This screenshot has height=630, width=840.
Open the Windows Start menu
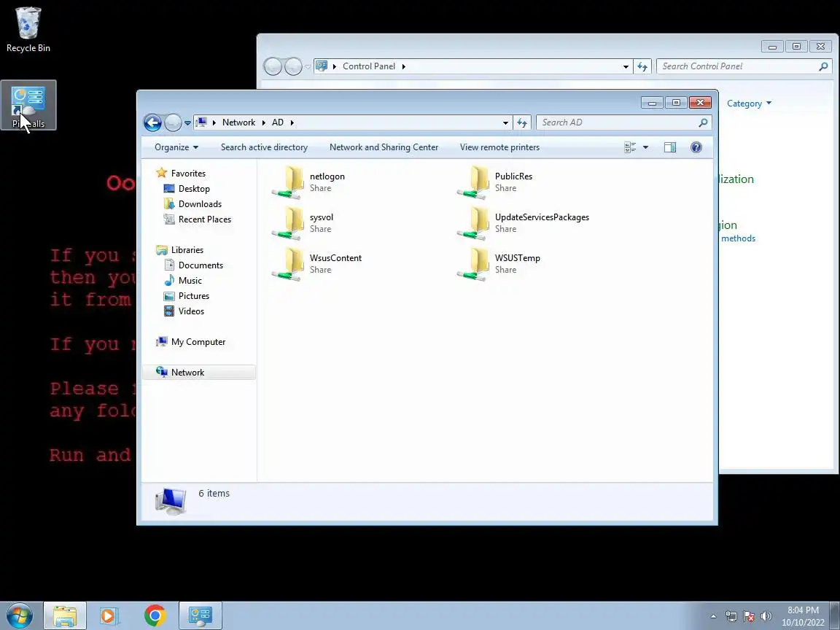tap(20, 615)
